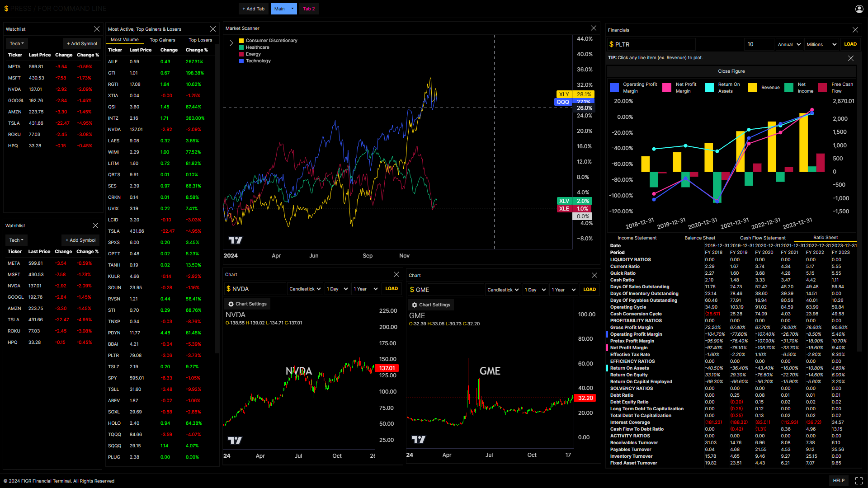Viewport: 868px width, 488px height.
Task: Toggle fullscreen mode icon
Action: click(859, 481)
